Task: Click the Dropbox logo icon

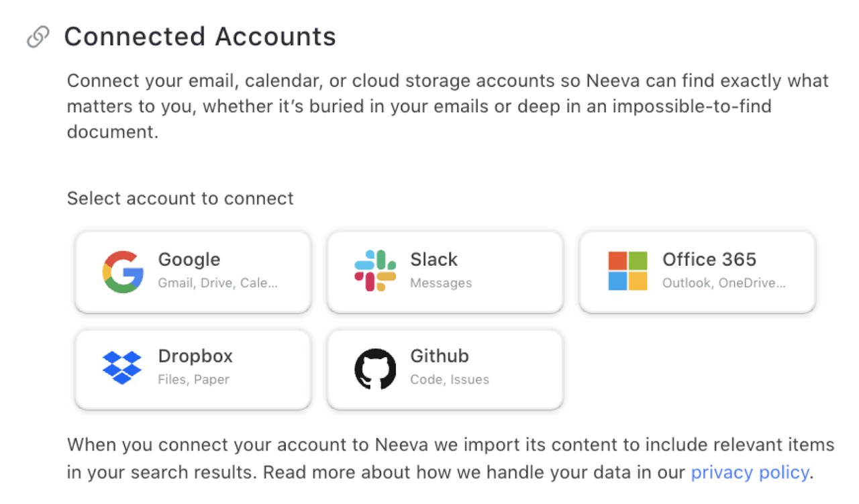Action: tap(122, 368)
